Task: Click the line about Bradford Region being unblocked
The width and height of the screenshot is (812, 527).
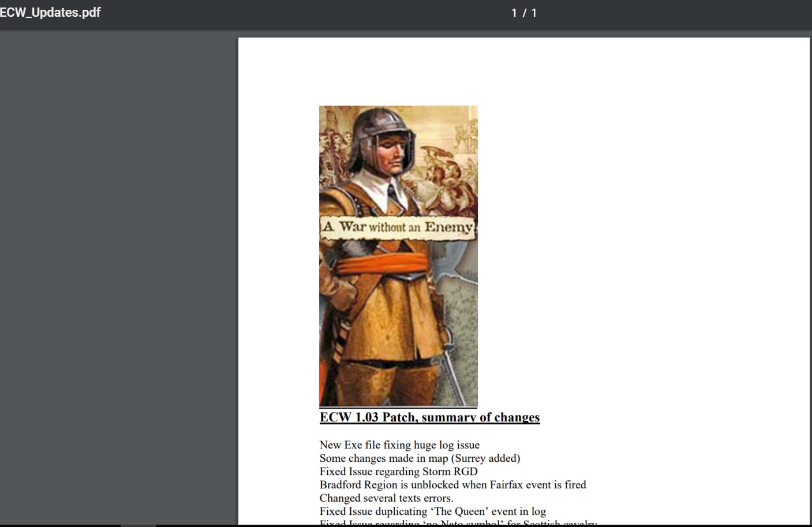Action: [x=452, y=485]
